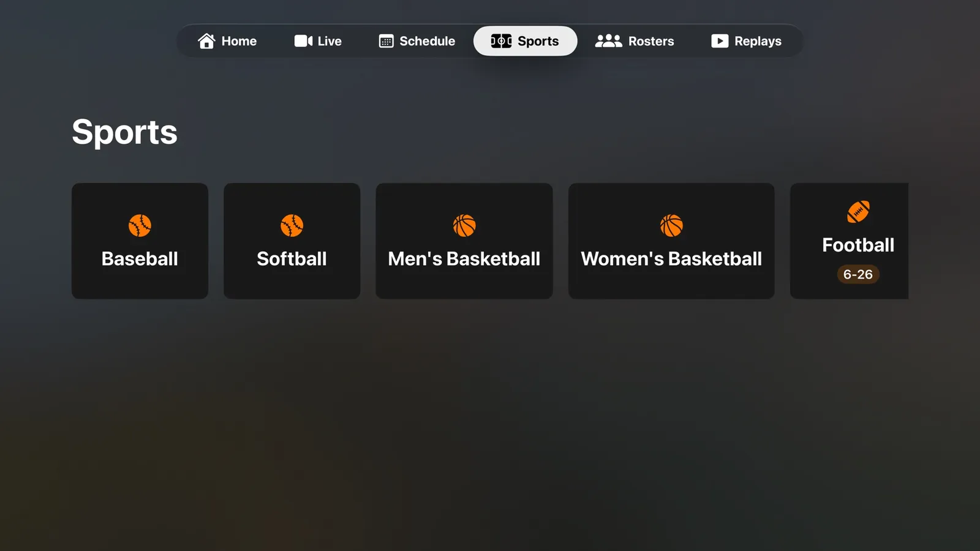Open the Replays tab label

coord(758,41)
